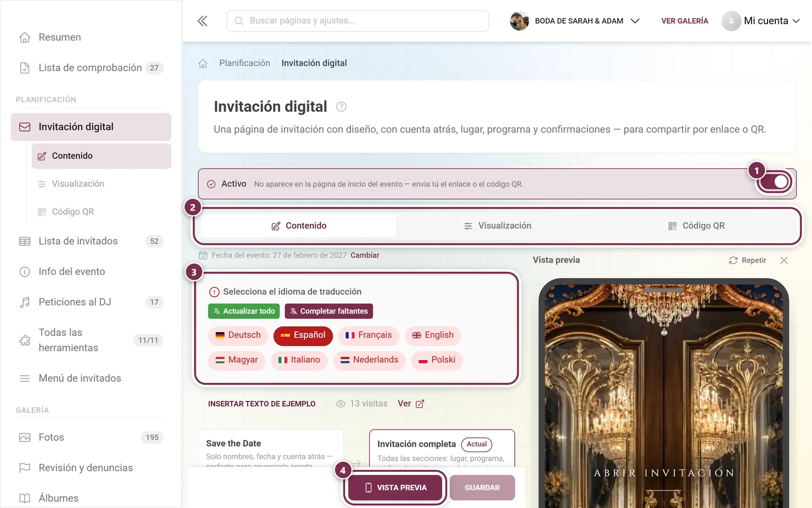Switch to the Contenido tab
Image resolution: width=812 pixels, height=508 pixels.
coord(298,226)
